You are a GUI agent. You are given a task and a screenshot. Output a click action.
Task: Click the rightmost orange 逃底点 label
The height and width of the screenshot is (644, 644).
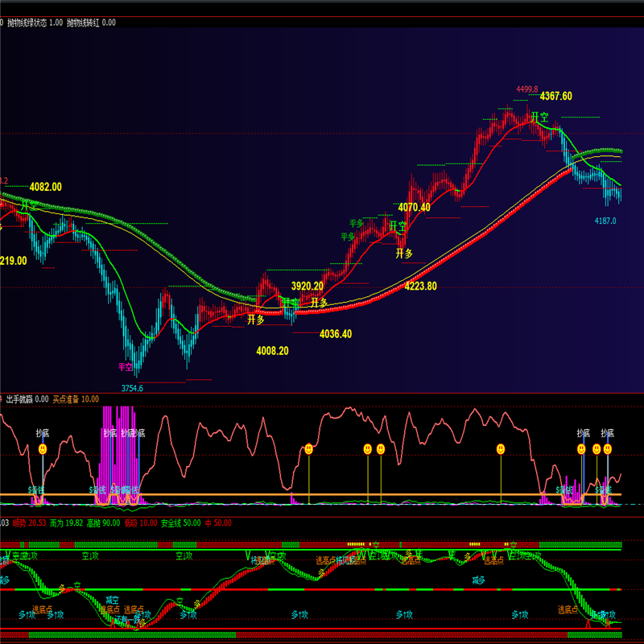click(x=568, y=609)
